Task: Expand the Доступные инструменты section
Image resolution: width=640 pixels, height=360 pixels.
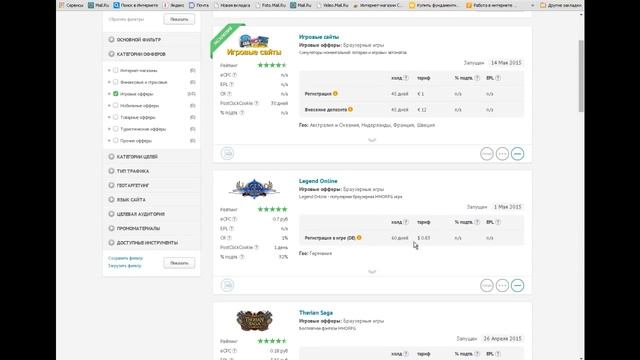Action: click(x=151, y=243)
